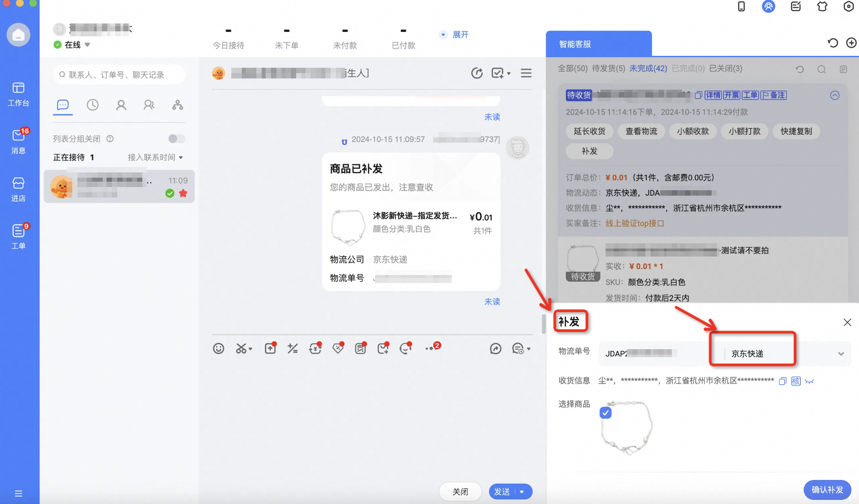Viewport: 859px width, 504px height.
Task: Click the phone device icon in top bar
Action: (741, 6)
